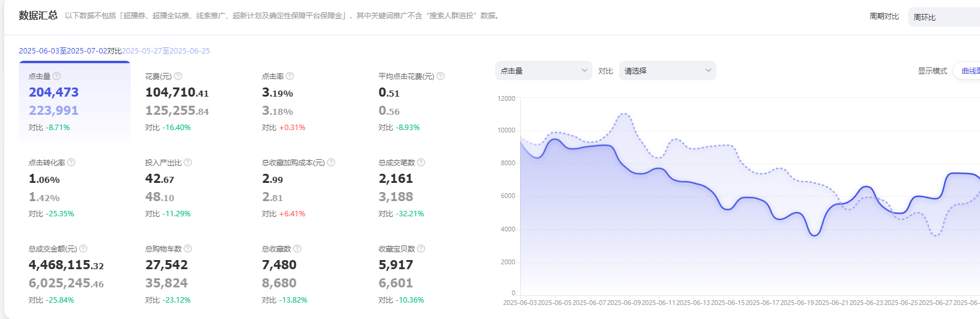Open help tooltip for 平均点击花费(元)
Screen dimensions: 980x319
(440, 76)
